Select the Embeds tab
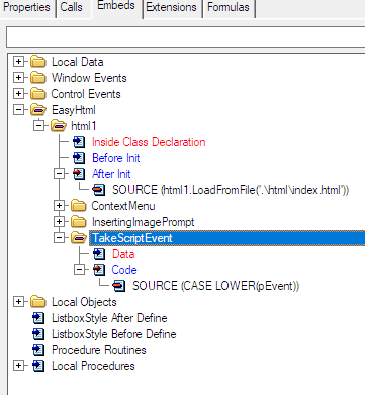370x395 pixels. coord(116,6)
